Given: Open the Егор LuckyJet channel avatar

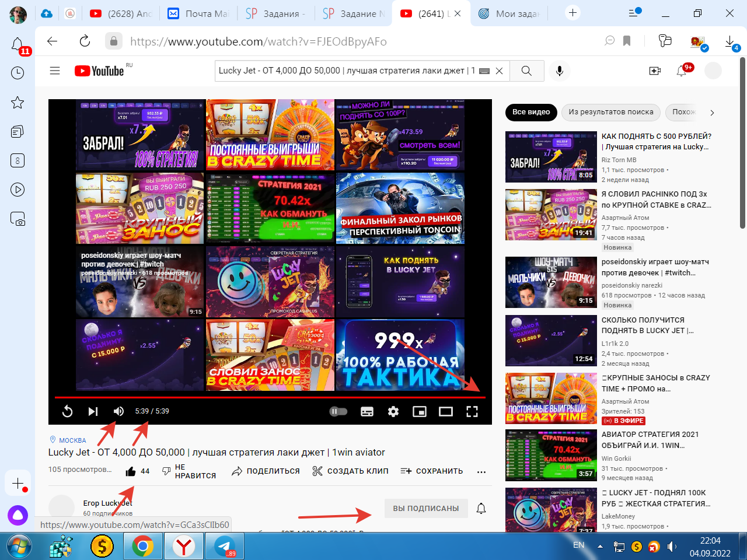Looking at the screenshot, I should (x=61, y=508).
